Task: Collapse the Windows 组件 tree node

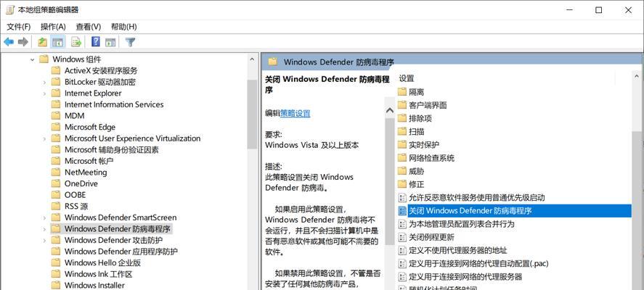Action: click(33, 59)
